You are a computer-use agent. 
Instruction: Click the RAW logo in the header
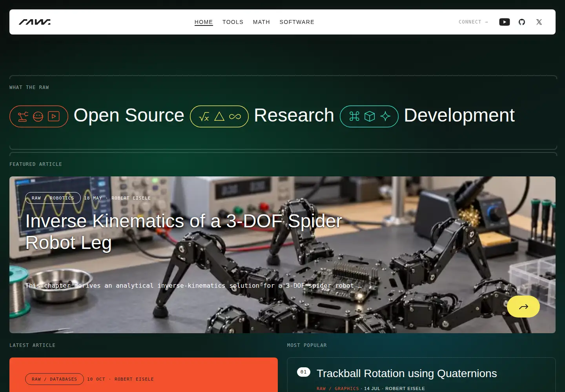[x=35, y=22]
